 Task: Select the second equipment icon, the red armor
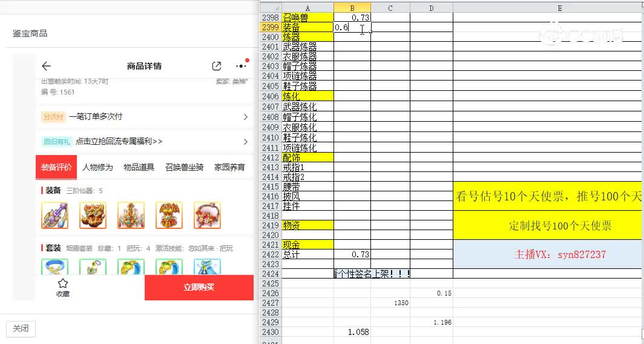(x=93, y=216)
